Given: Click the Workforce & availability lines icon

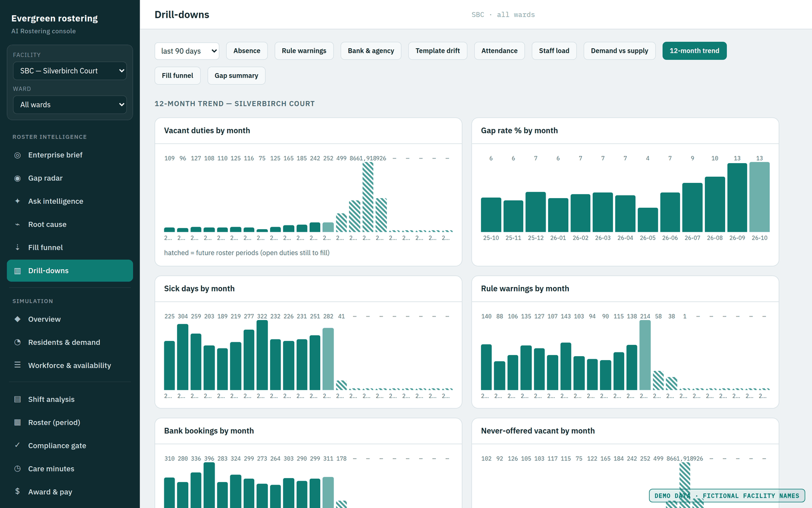Looking at the screenshot, I should (17, 365).
